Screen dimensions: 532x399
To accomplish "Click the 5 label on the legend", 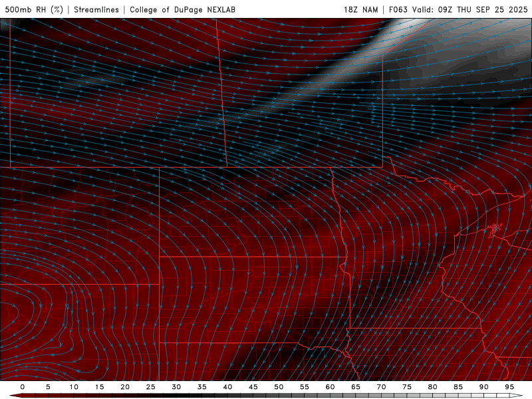I will [x=48, y=387].
